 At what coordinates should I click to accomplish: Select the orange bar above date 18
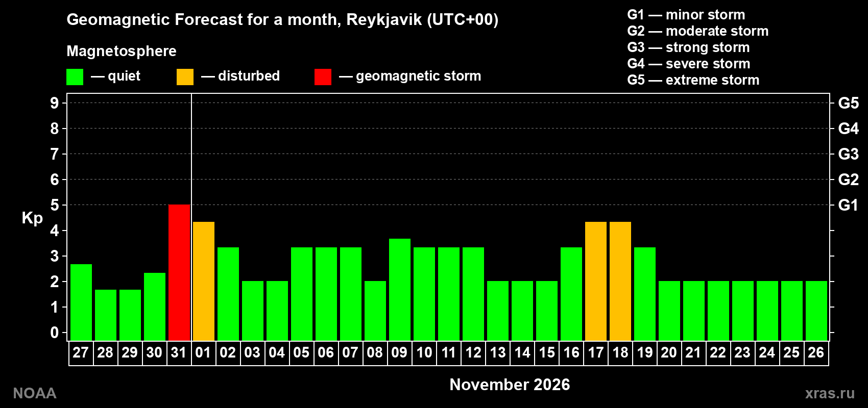point(620,281)
